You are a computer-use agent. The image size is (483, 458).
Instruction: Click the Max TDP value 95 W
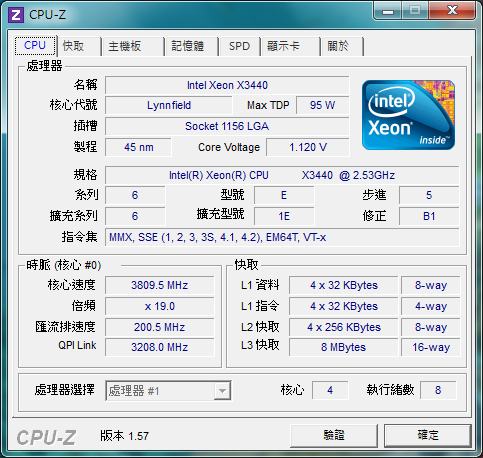pyautogui.click(x=322, y=105)
